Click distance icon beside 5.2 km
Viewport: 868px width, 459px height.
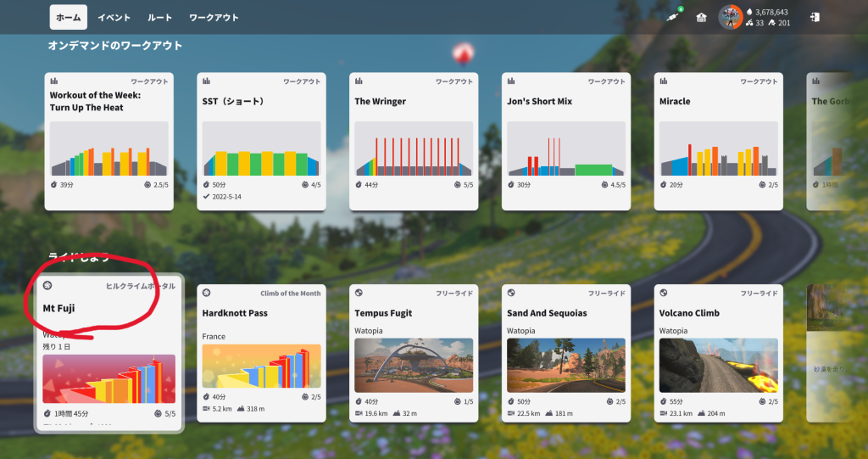(x=206, y=409)
